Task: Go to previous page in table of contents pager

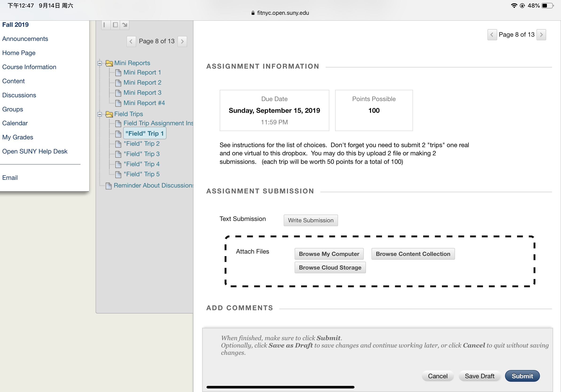Action: (x=131, y=41)
